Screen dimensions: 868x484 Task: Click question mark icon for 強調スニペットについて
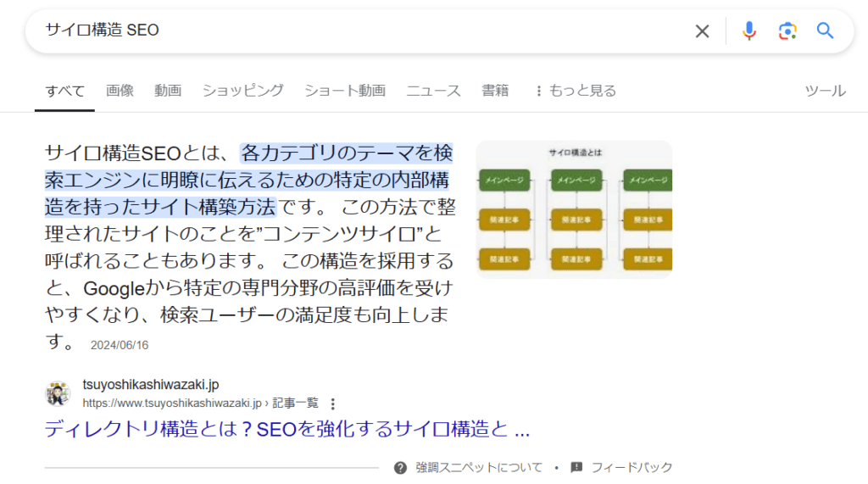point(400,467)
